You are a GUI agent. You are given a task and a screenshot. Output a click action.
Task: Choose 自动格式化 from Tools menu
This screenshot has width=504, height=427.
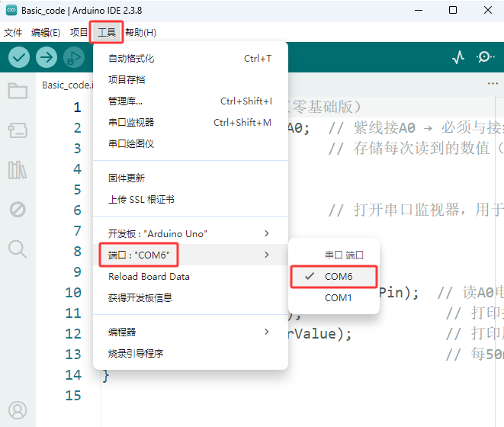[191, 59]
